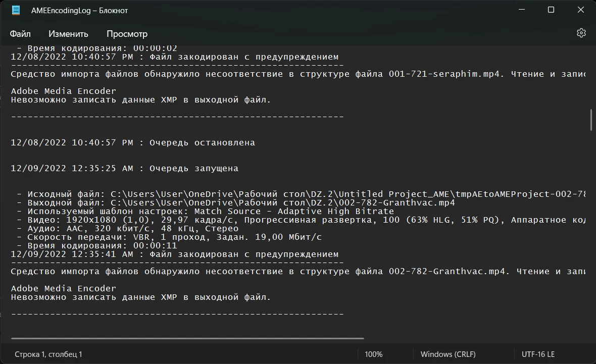Click the Исходный файл path line
This screenshot has height=364, width=596.
pos(301,194)
